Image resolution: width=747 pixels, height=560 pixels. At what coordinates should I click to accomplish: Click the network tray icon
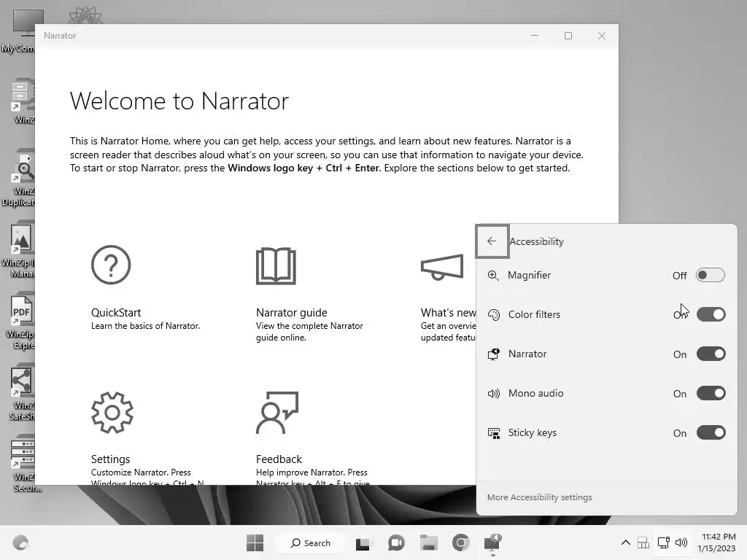663,542
